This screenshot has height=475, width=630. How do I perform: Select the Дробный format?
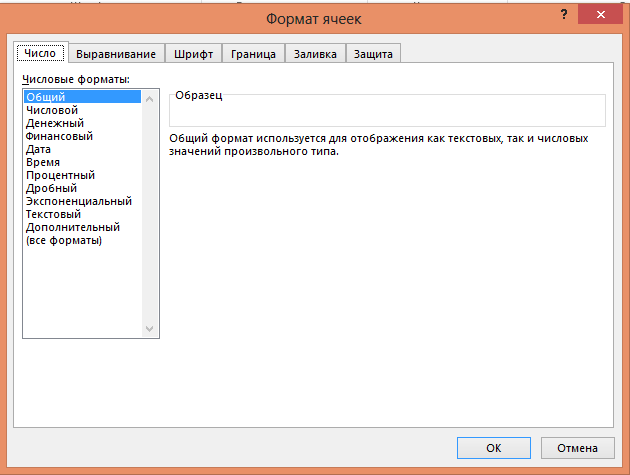(82, 188)
